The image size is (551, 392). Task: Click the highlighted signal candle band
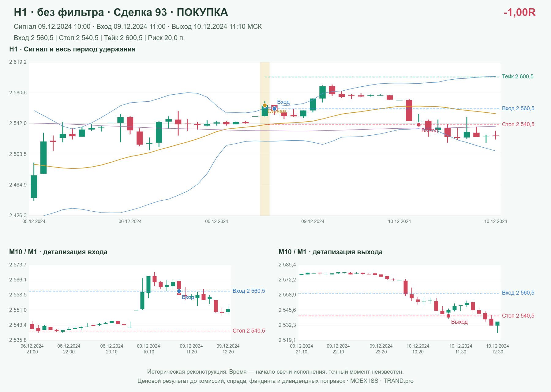coord(265,139)
